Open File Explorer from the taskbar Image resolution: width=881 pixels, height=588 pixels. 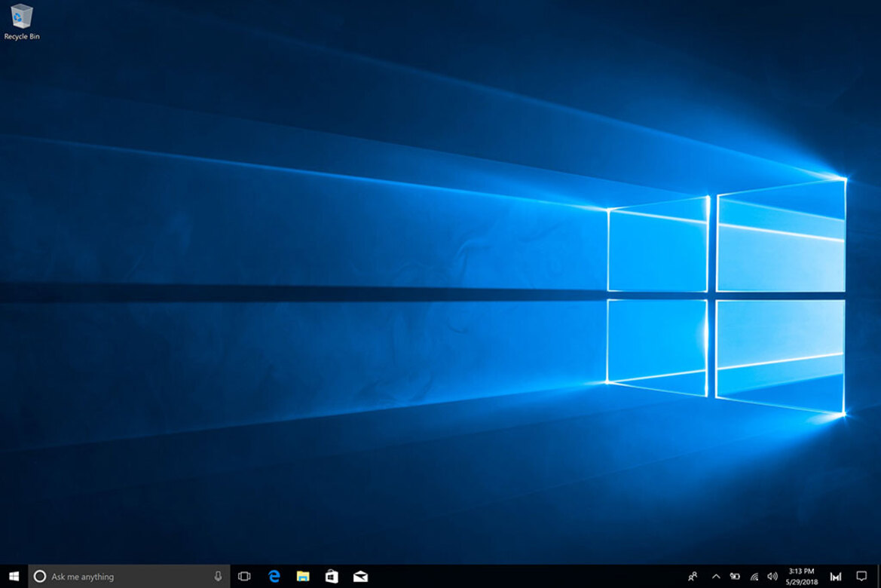[303, 576]
